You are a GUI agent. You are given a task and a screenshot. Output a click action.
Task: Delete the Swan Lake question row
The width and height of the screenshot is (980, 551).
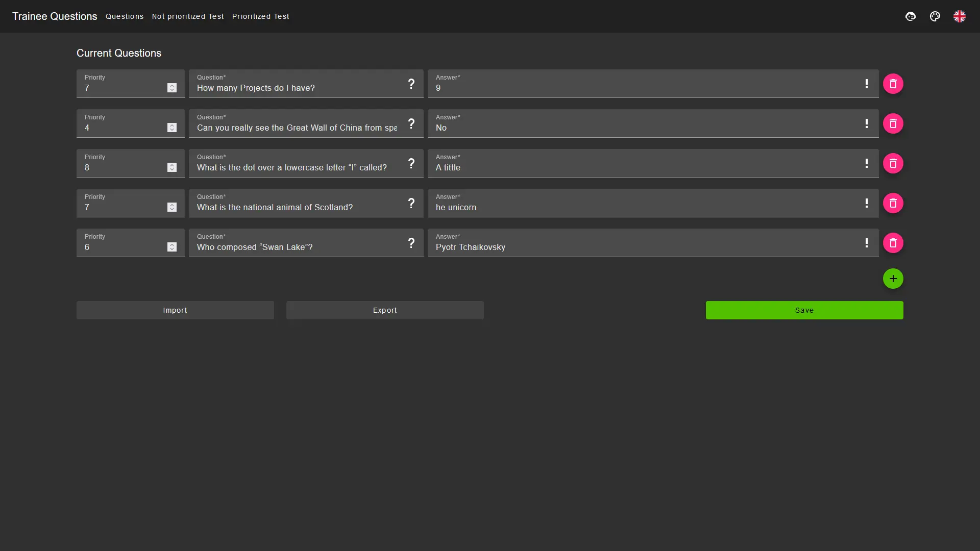[893, 243]
